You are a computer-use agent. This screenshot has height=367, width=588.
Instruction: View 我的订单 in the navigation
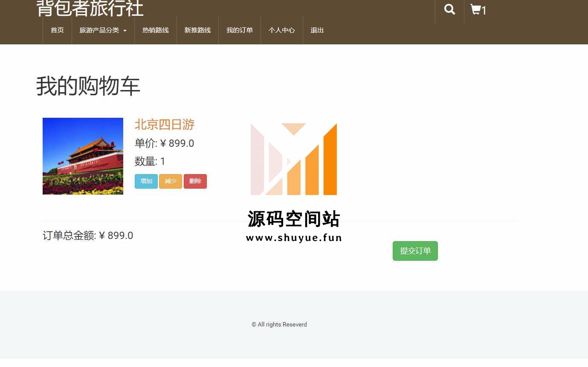pos(240,30)
